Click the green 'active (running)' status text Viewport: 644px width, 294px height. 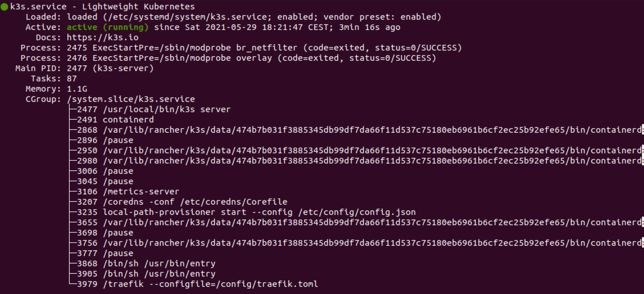pyautogui.click(x=108, y=27)
